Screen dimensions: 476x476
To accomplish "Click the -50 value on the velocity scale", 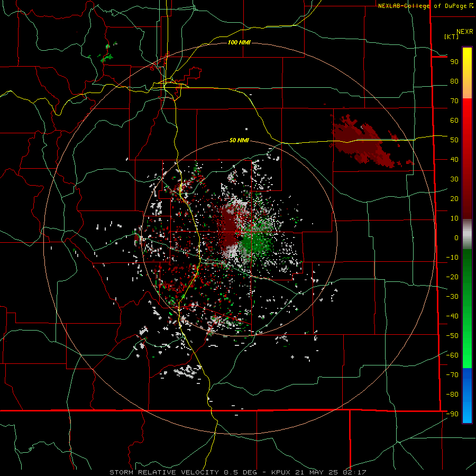I will [452, 336].
